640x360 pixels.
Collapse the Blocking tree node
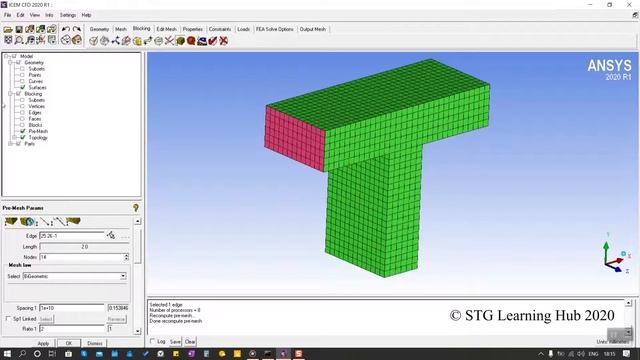point(10,94)
